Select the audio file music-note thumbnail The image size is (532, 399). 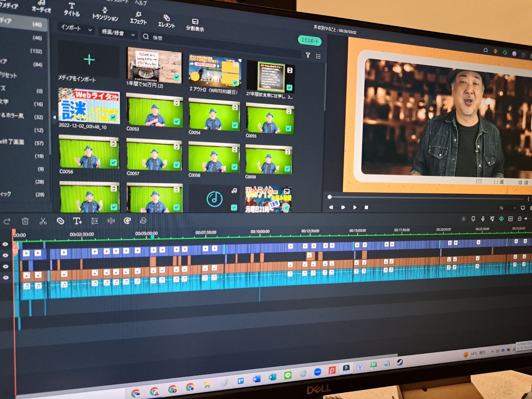pos(214,199)
